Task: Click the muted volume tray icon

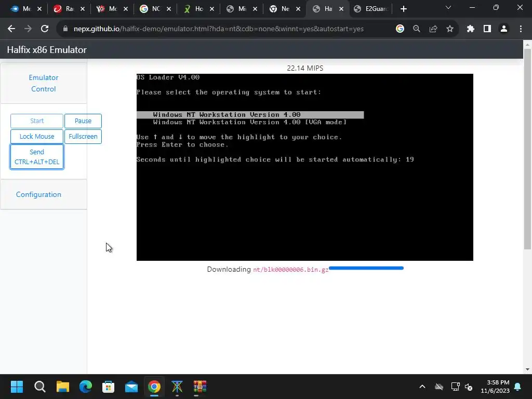Action: (469, 387)
